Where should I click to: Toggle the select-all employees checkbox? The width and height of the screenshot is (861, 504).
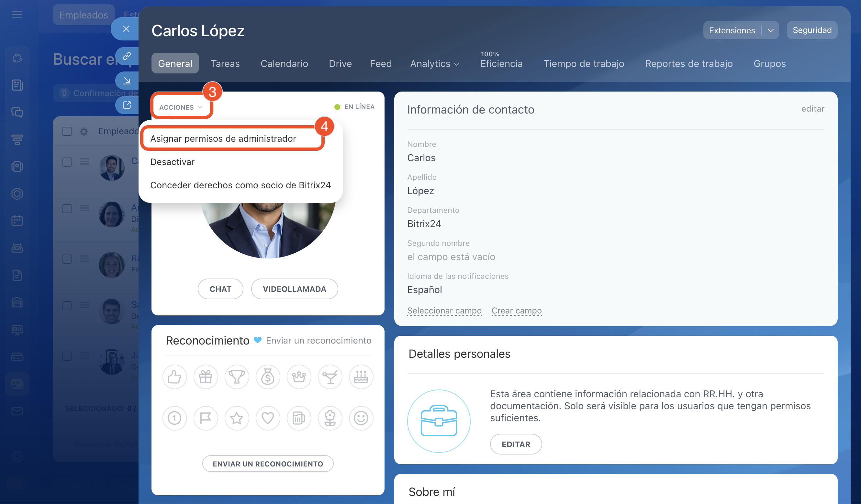67,131
